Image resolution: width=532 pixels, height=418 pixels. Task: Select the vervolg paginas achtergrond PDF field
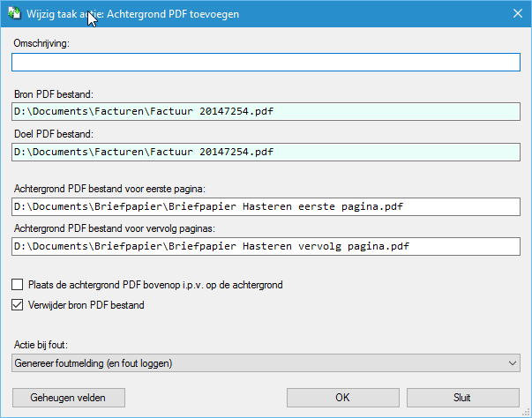pos(266,246)
